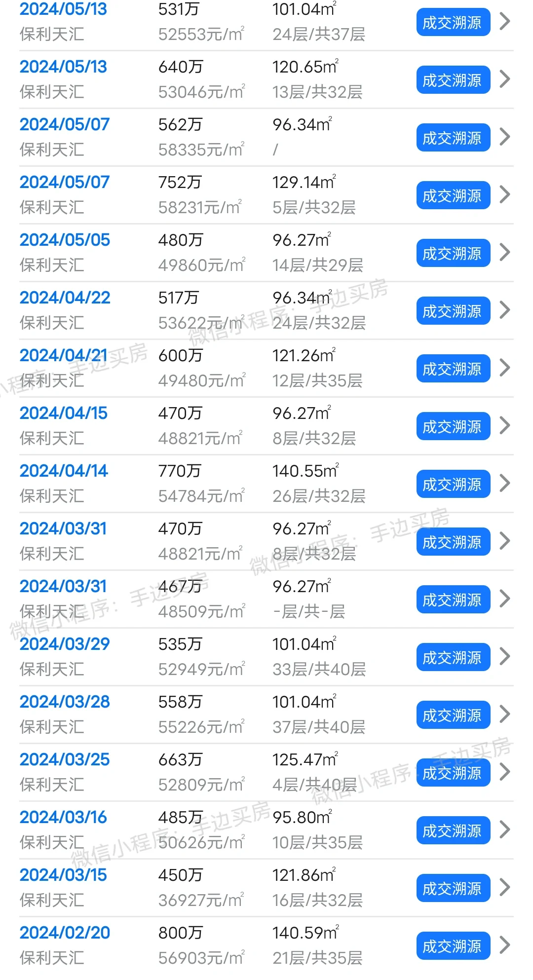Tap 成交溯源 for the 467万 sale
The image size is (533, 980).
453,600
